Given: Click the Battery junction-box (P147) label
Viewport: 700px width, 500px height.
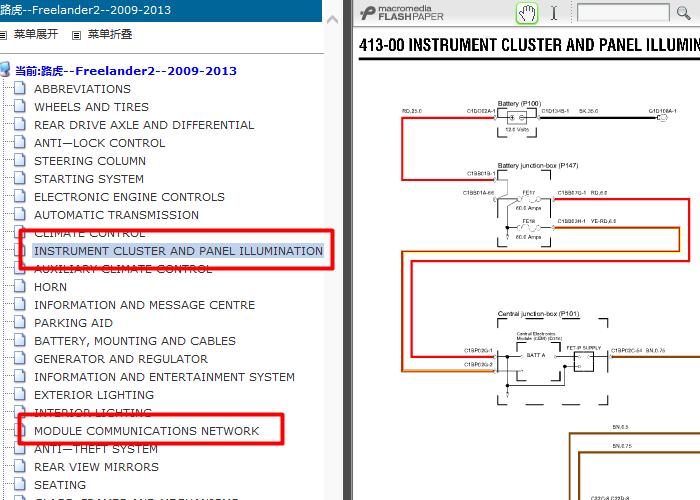Looking at the screenshot, I should 538,166.
